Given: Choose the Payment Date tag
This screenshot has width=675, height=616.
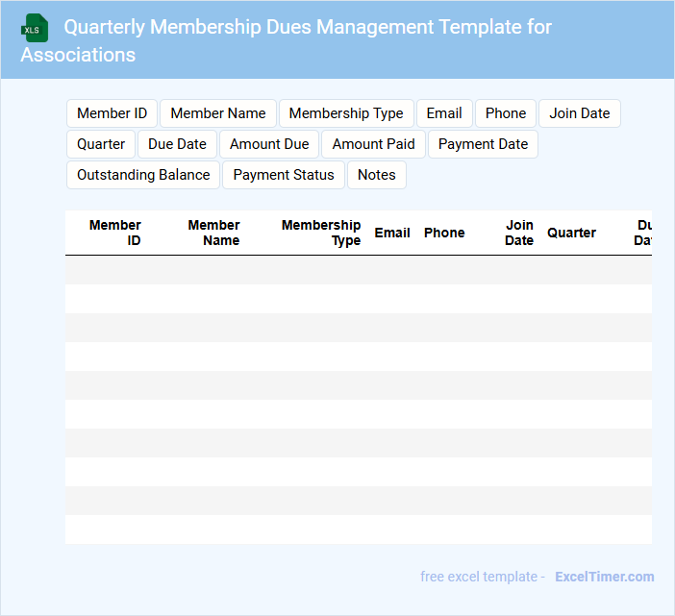Looking at the screenshot, I should click(484, 144).
